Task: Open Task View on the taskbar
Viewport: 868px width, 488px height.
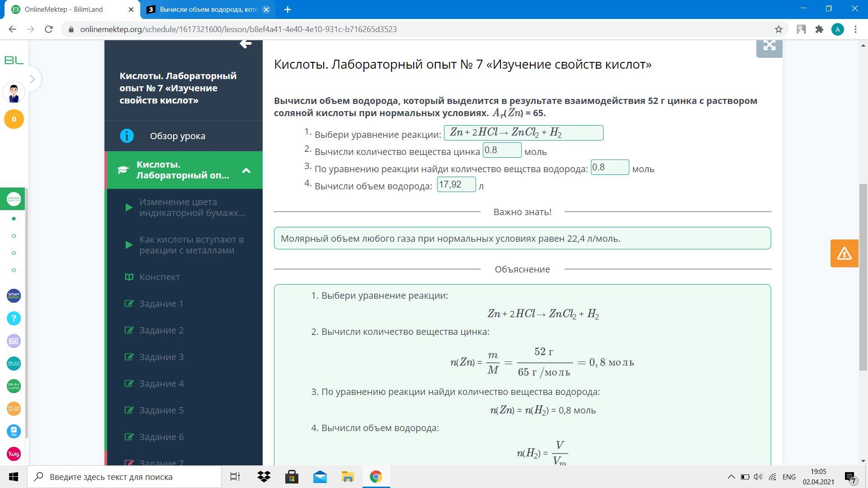Action: tap(235, 477)
